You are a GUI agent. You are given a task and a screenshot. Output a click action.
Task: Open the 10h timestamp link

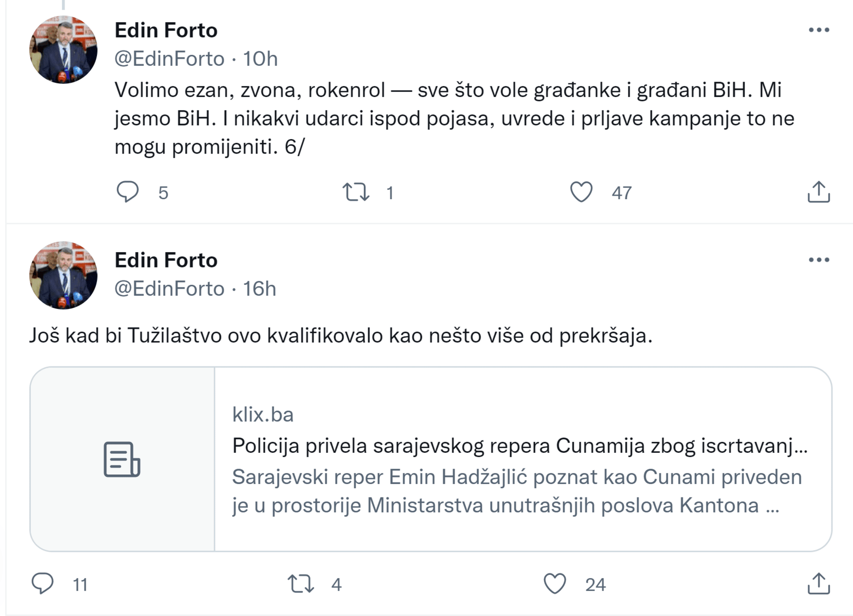(260, 59)
